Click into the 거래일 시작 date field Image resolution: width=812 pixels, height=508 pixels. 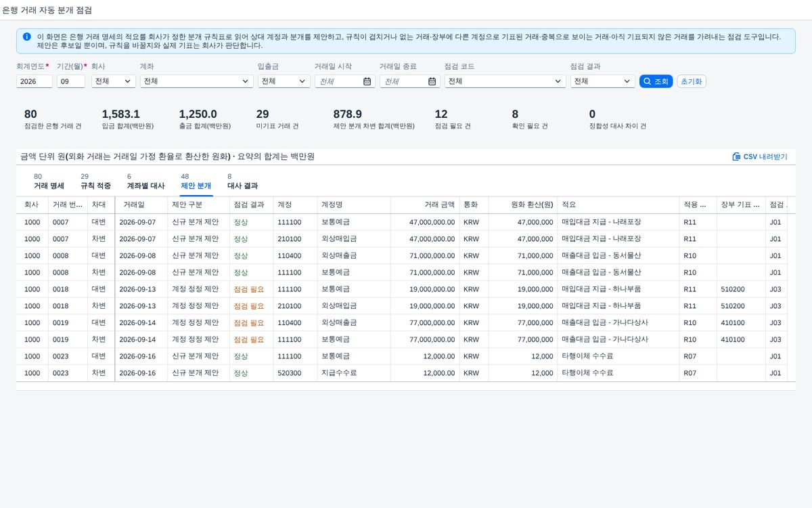point(338,81)
